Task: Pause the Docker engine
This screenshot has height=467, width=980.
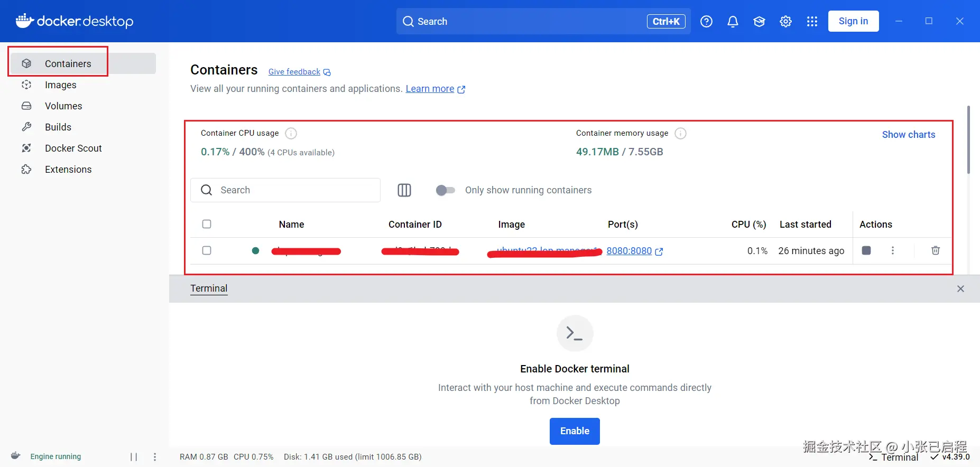Action: coord(134,457)
